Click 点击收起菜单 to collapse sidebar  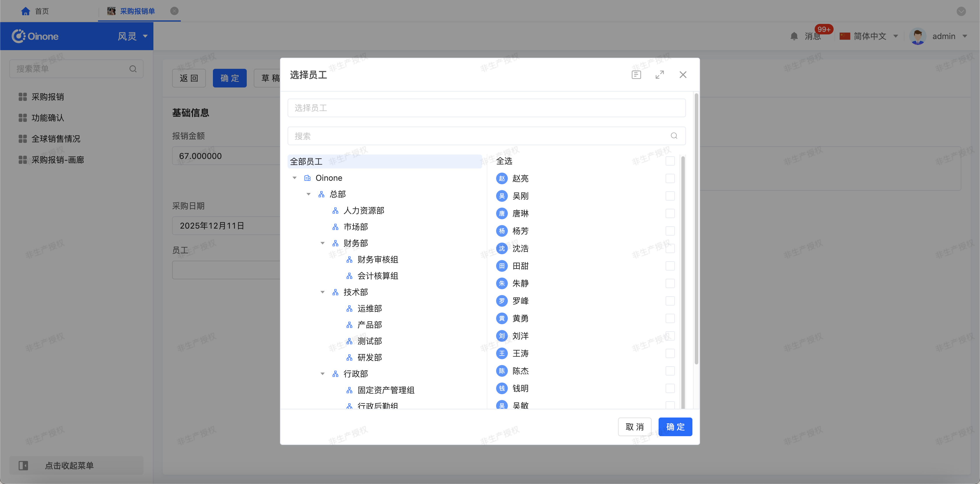[76, 465]
